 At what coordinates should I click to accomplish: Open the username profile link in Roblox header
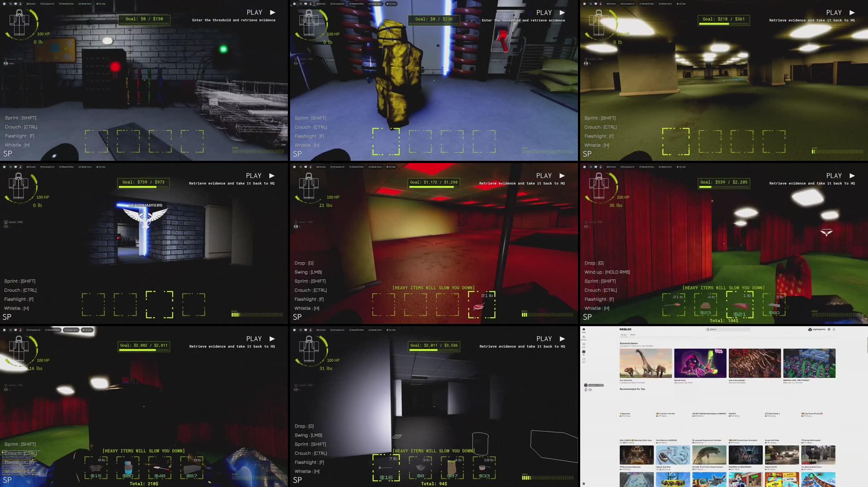click(817, 329)
